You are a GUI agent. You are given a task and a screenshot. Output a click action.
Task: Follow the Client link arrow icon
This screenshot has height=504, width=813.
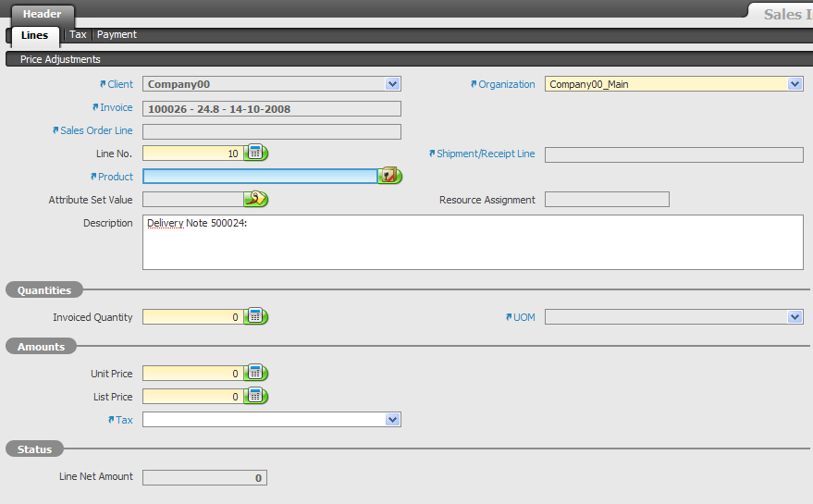103,84
